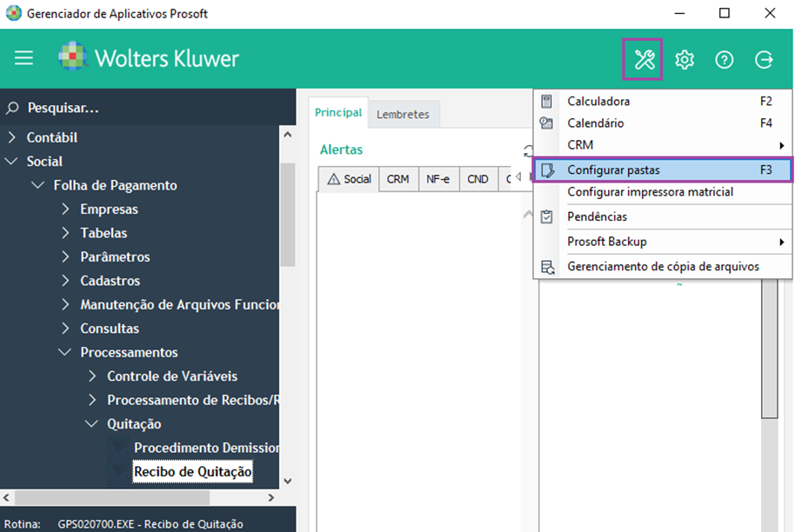Choose Configurar pastas menu entry
This screenshot has height=532, width=795.
[x=663, y=170]
